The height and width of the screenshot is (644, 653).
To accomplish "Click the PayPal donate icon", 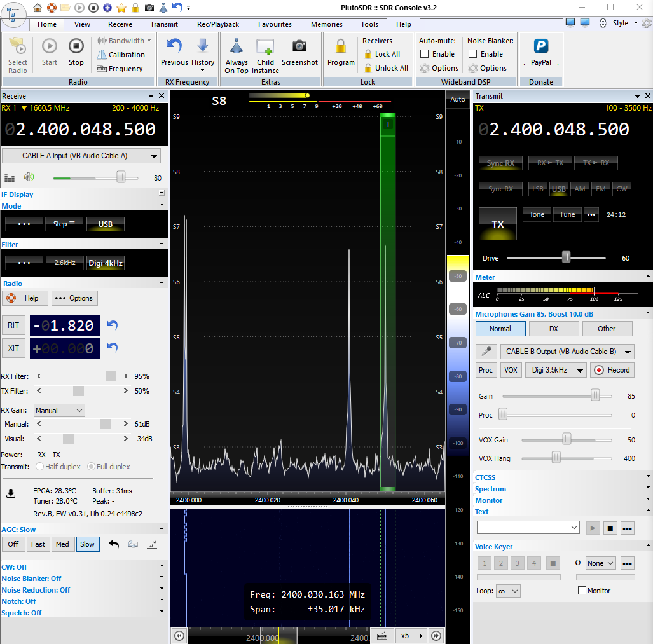I will (541, 47).
